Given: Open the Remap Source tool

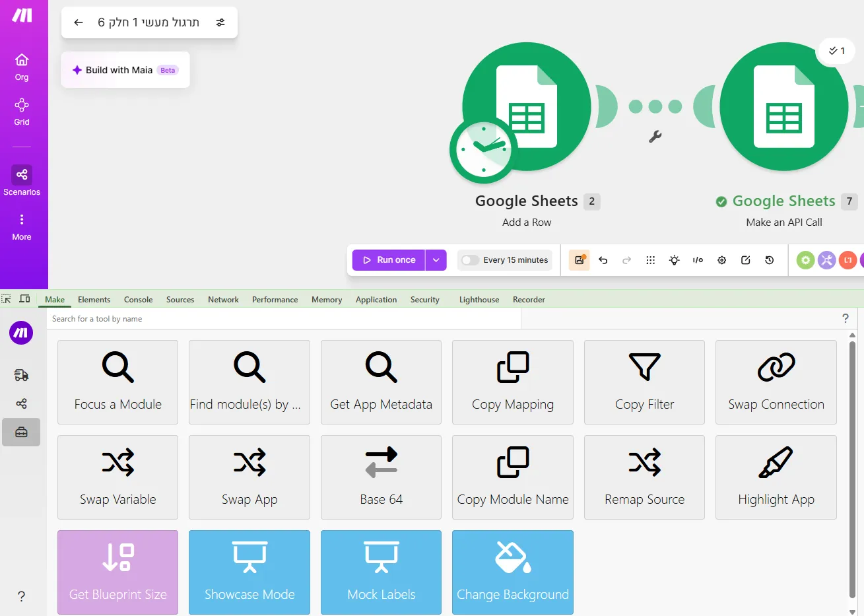Looking at the screenshot, I should (644, 477).
